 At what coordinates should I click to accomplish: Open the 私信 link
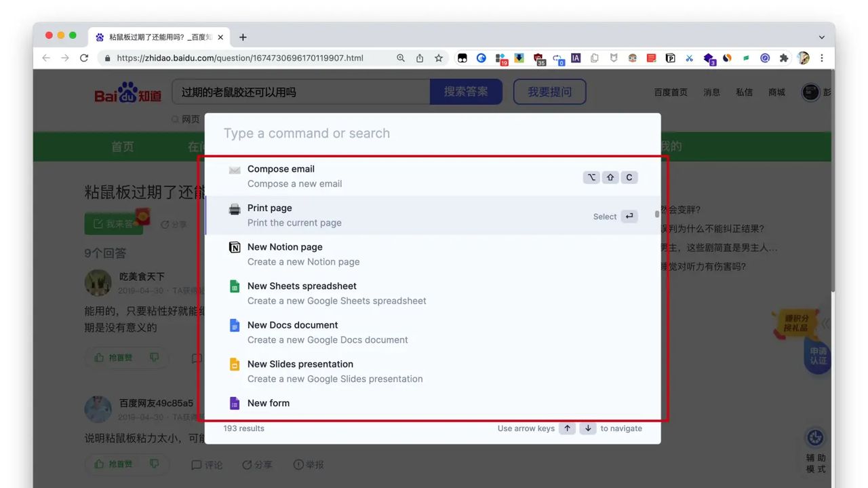745,92
